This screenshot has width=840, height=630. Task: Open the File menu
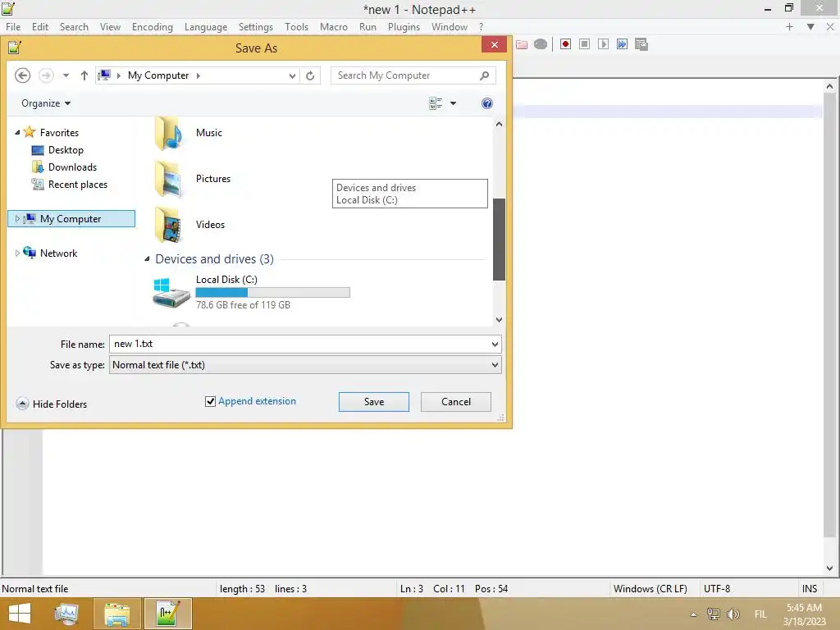[x=13, y=27]
